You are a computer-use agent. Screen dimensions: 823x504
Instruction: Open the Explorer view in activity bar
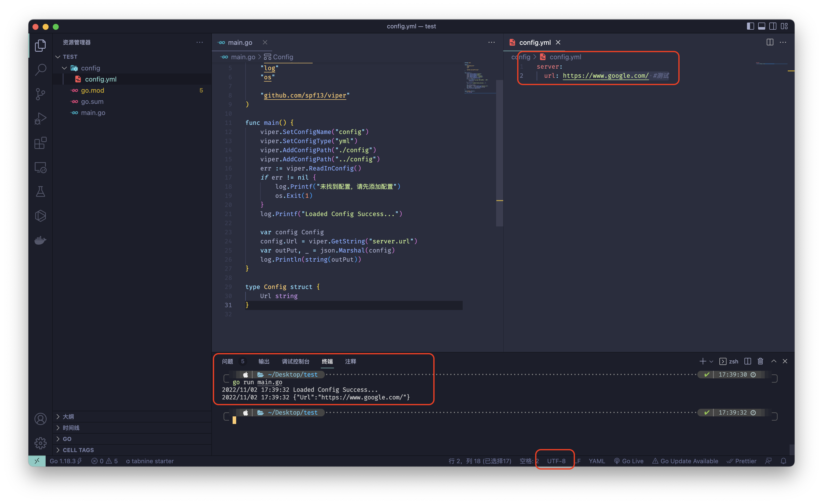pyautogui.click(x=41, y=45)
